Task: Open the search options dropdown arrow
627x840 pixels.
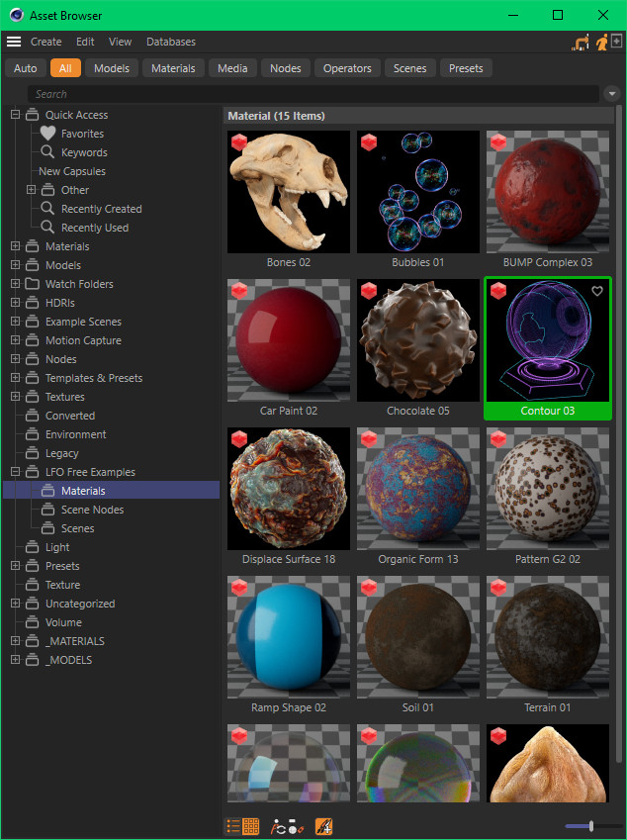Action: (x=611, y=94)
